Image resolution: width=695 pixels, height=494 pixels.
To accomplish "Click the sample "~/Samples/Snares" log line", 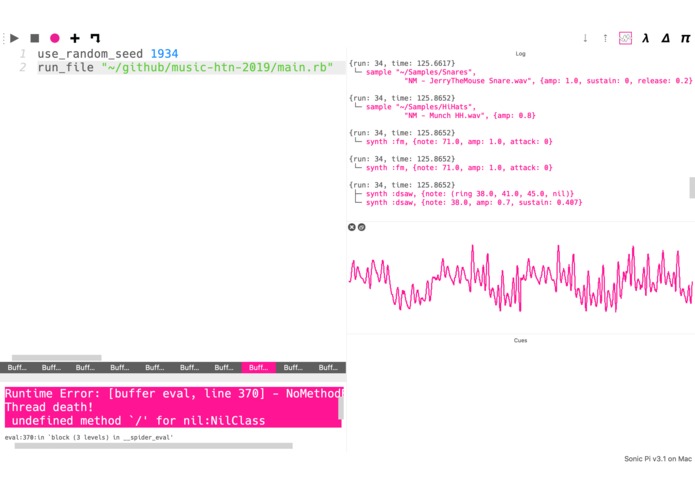I will (x=421, y=72).
